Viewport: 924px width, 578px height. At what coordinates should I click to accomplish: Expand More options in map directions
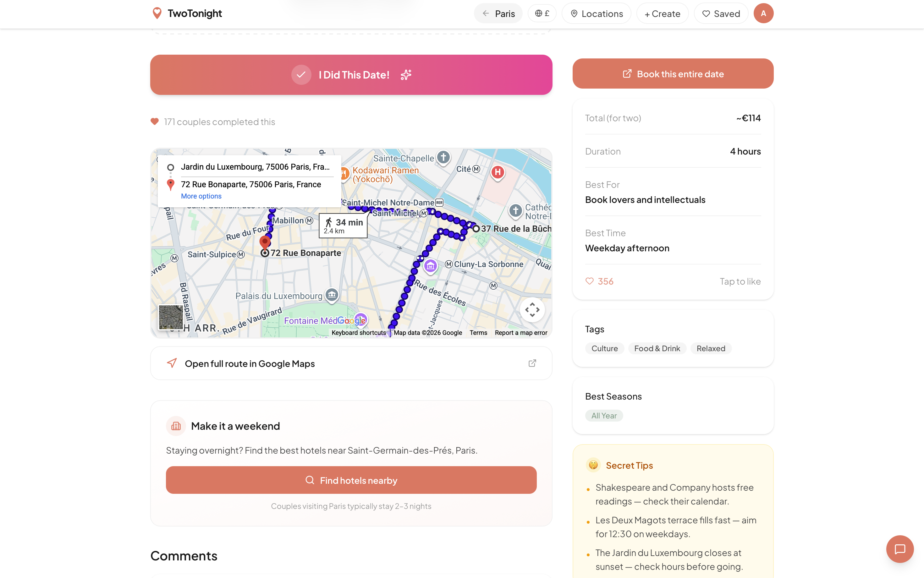click(201, 196)
